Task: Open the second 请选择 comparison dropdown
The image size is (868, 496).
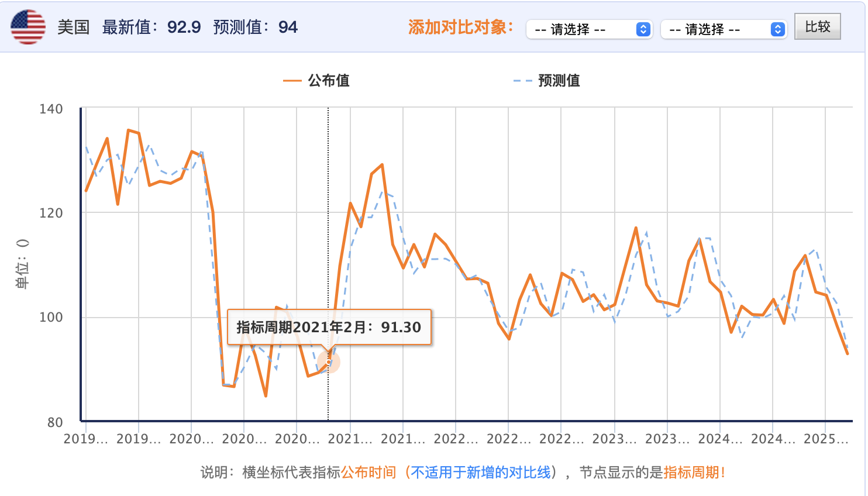Action: click(x=722, y=28)
